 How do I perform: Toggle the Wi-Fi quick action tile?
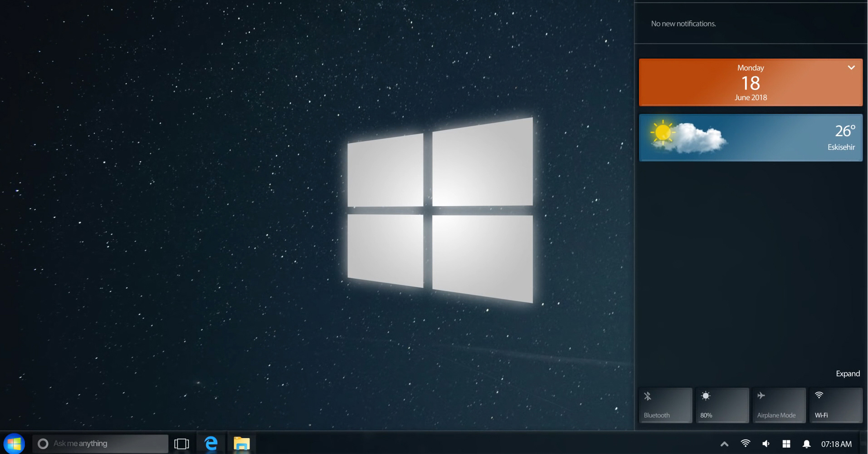836,405
